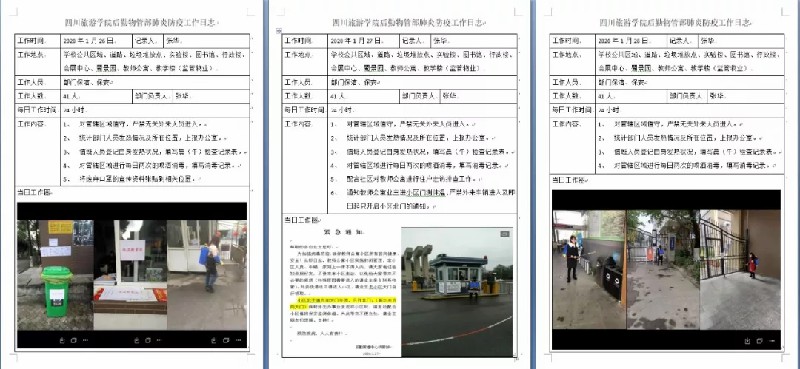The width and height of the screenshot is (800, 369).
Task: Select the green trash bin photo
Action: (x=55, y=275)
